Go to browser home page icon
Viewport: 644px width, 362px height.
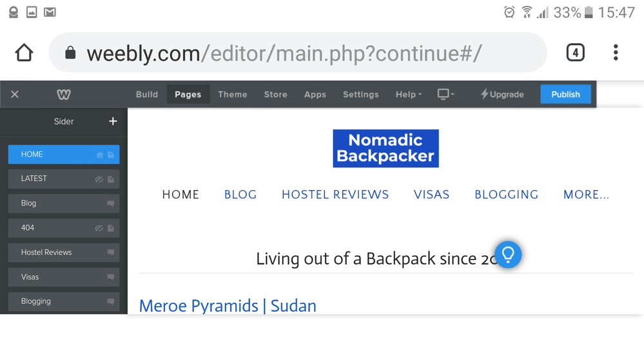[24, 53]
